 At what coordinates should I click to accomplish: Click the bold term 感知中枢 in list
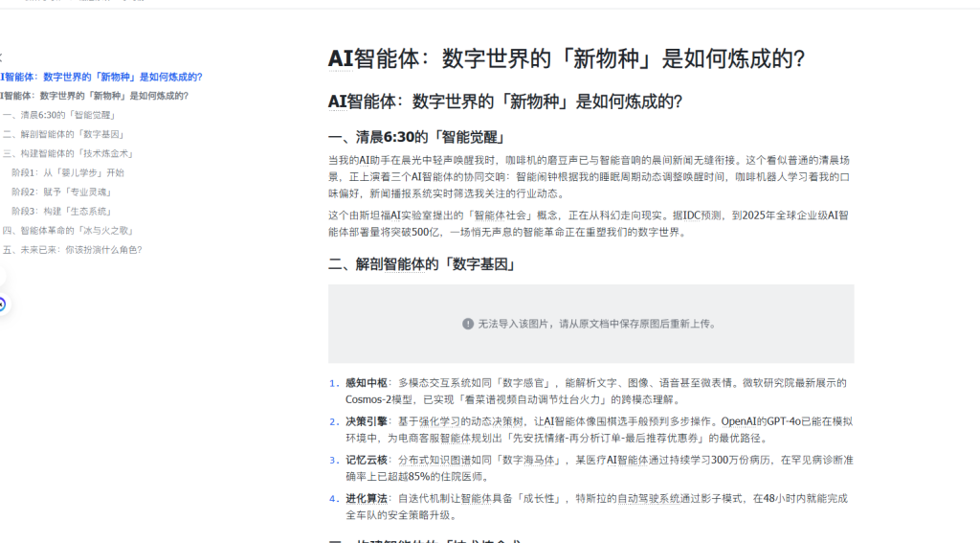367,382
